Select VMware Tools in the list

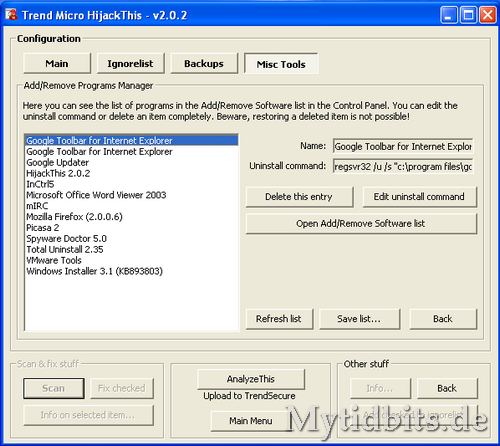pyautogui.click(x=132, y=260)
